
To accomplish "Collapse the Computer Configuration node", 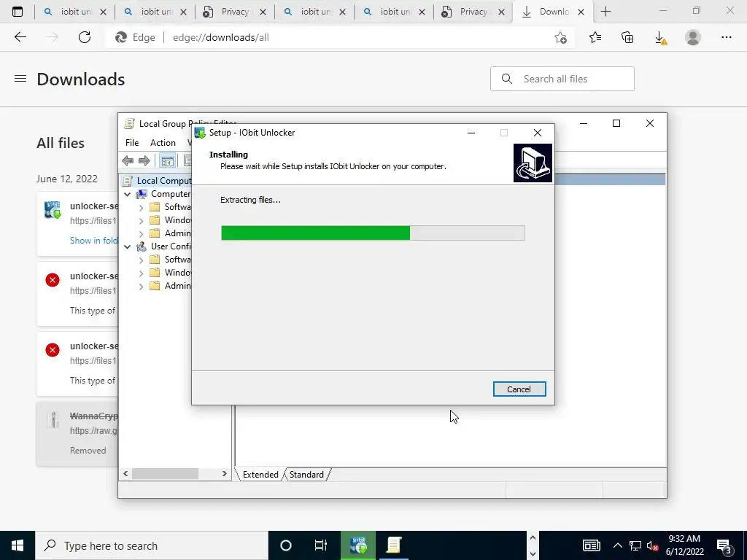I will click(127, 194).
